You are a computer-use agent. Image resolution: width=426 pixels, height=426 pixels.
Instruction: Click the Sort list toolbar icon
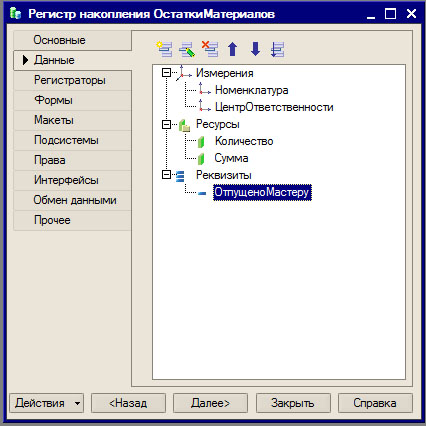(x=277, y=49)
